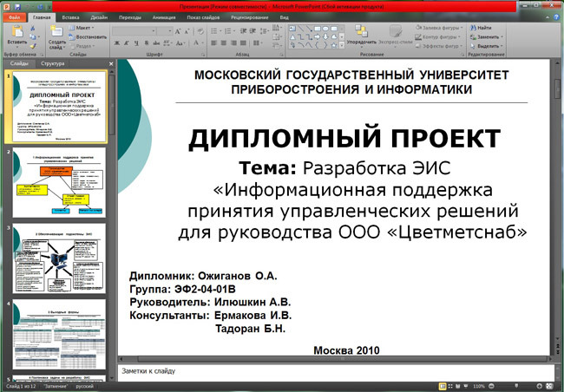Open the Структура outline tab
564x392 pixels.
pos(53,63)
